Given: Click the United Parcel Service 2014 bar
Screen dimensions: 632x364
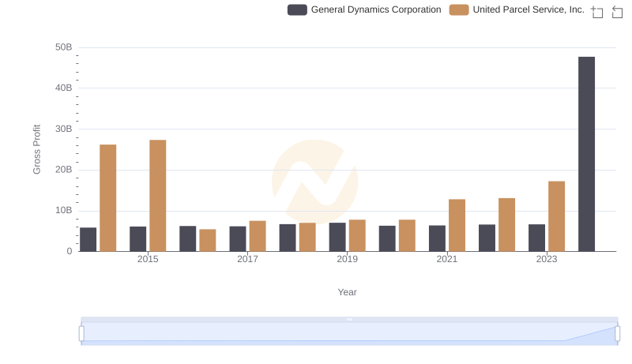Looking at the screenshot, I should click(108, 198).
